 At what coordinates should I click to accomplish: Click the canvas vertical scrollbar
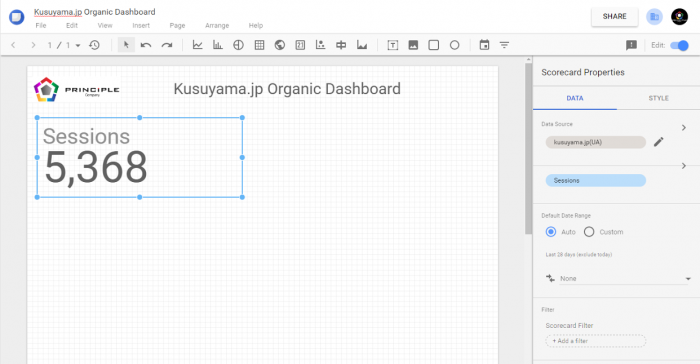tap(529, 147)
